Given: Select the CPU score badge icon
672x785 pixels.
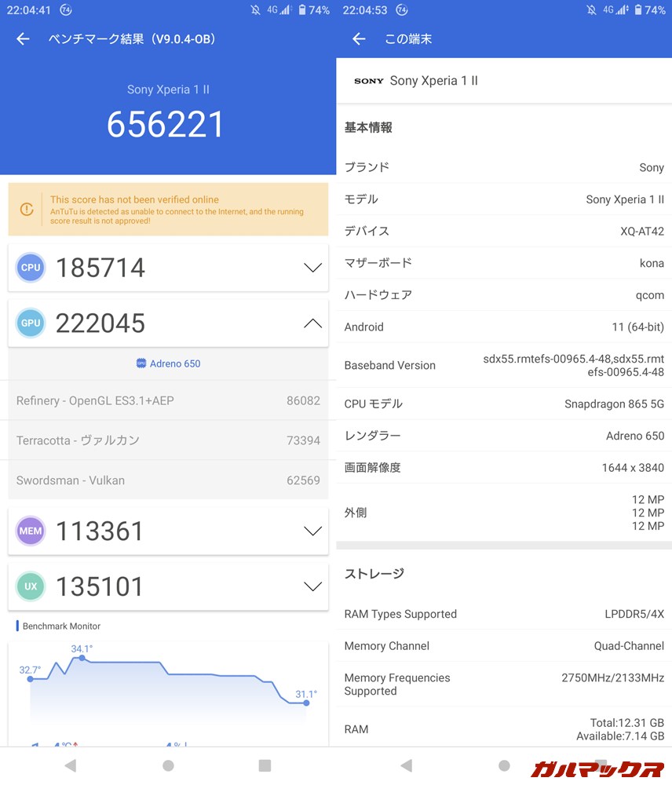Looking at the screenshot, I should click(x=30, y=267).
